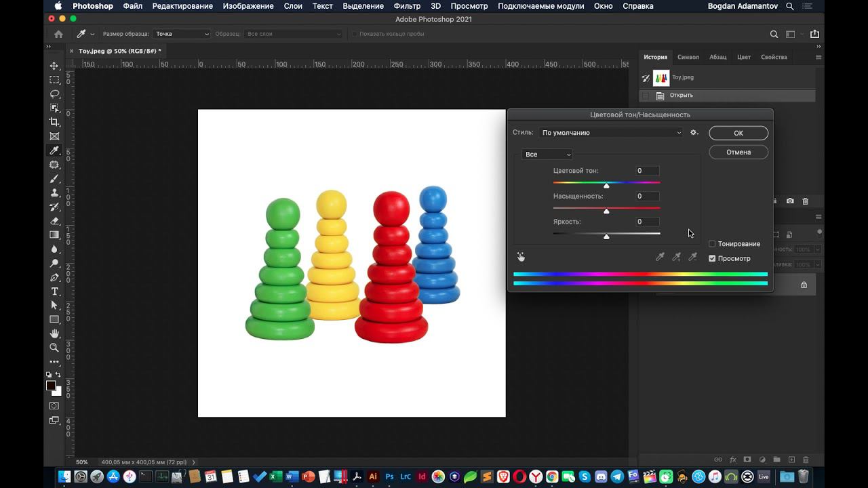This screenshot has height=488, width=868.
Task: Delete current history state trash icon
Action: [x=806, y=201]
